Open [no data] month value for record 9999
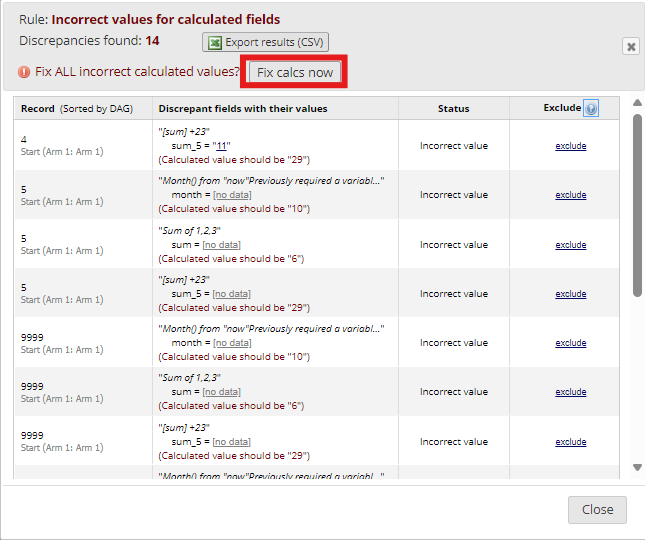Image resolution: width=645 pixels, height=540 pixels. tap(232, 343)
